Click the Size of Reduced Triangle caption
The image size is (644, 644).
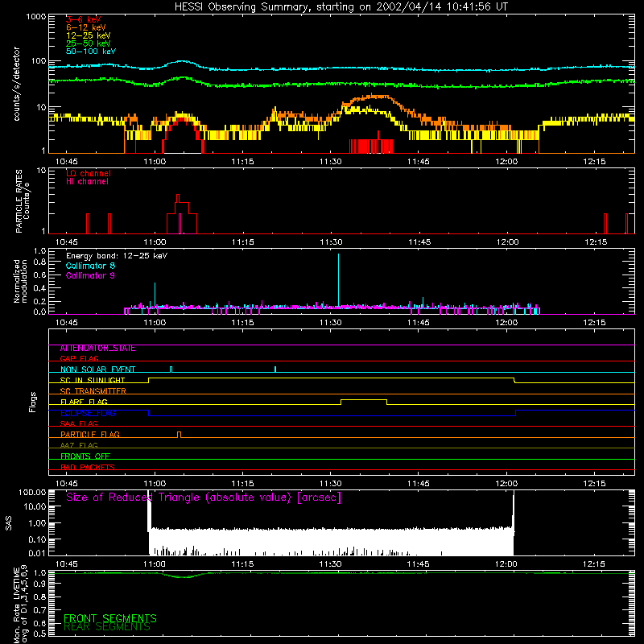[204, 497]
